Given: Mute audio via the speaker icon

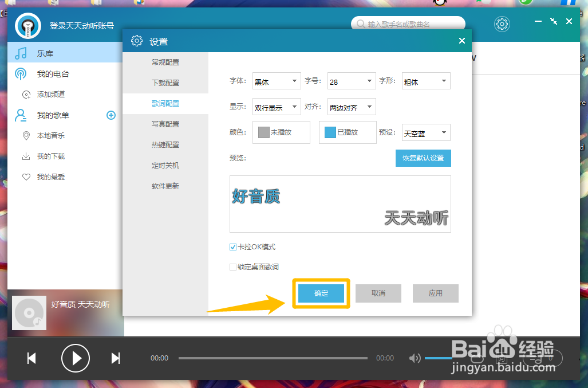Looking at the screenshot, I should pos(415,358).
